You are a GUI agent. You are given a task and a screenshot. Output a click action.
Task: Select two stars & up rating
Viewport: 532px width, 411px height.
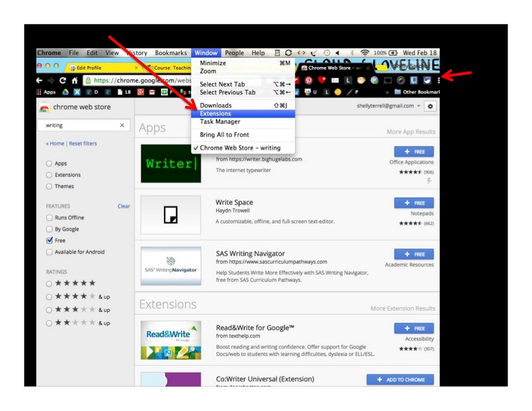pos(49,323)
